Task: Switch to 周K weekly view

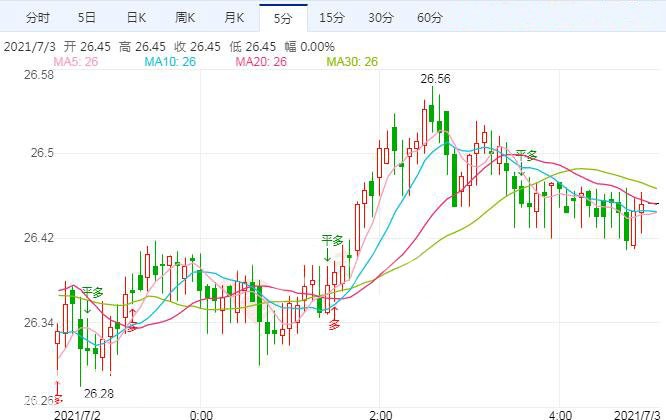Action: [186, 18]
